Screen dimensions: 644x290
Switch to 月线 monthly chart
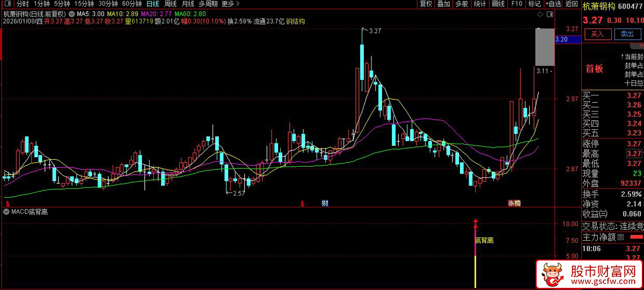pyautogui.click(x=188, y=4)
